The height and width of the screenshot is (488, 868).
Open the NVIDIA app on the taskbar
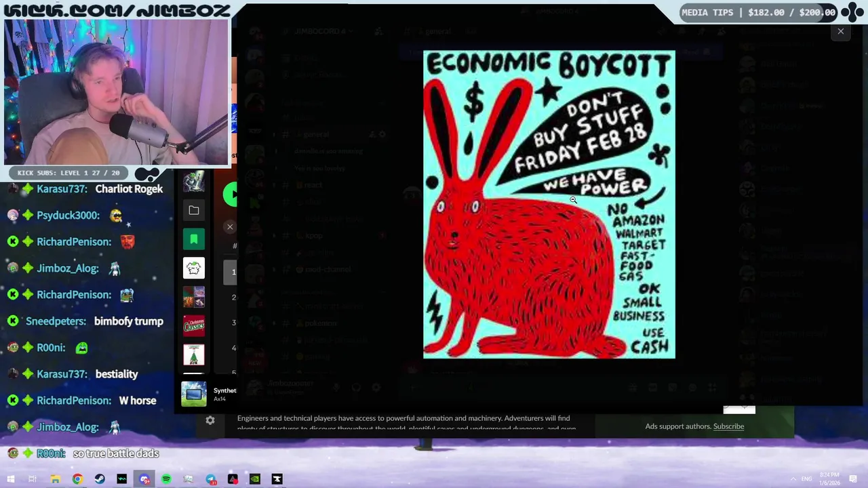pos(255,479)
